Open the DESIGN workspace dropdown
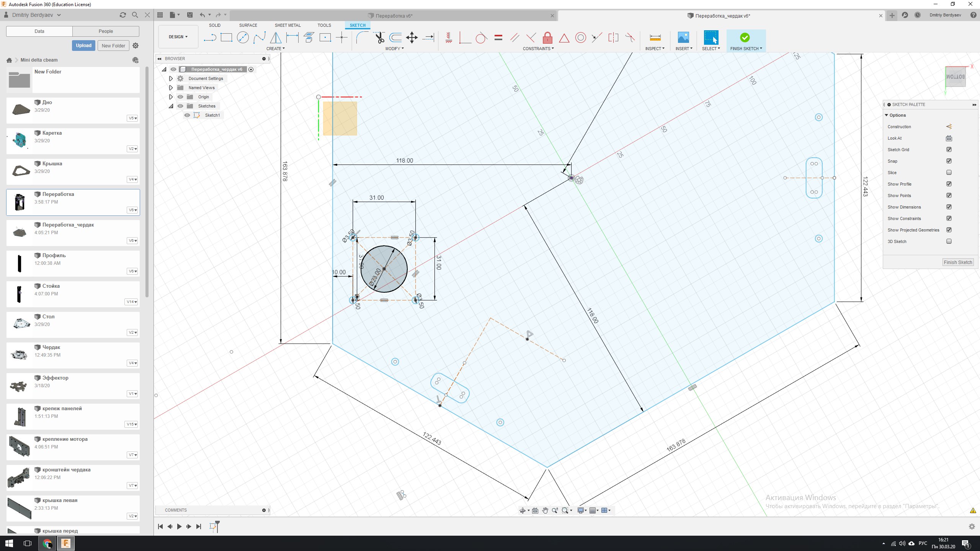The height and width of the screenshot is (551, 980). click(x=178, y=37)
